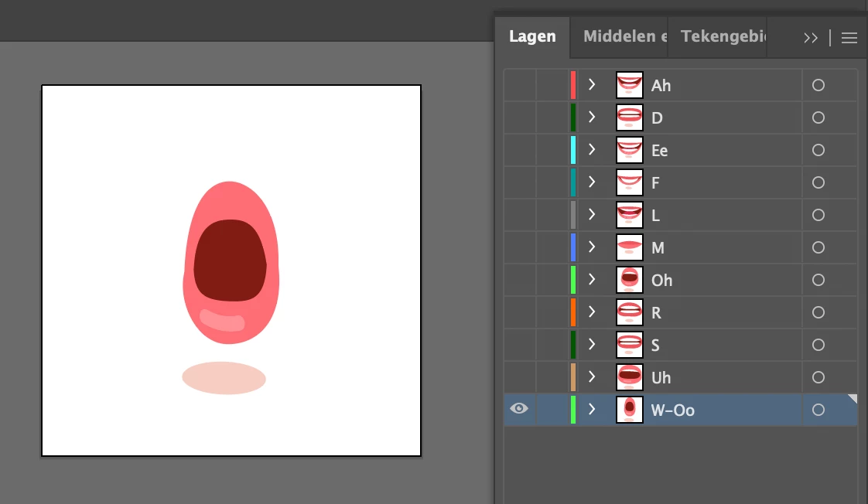The width and height of the screenshot is (868, 504).
Task: Show the Ah layer using its visibility box
Action: click(520, 85)
